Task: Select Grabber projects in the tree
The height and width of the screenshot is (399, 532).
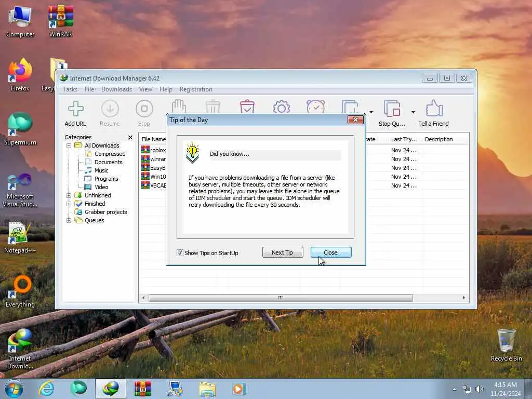Action: (105, 212)
